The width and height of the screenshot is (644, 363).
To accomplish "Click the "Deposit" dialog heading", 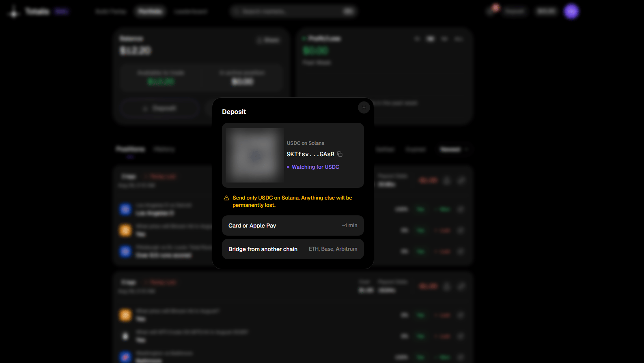I will 234,112.
